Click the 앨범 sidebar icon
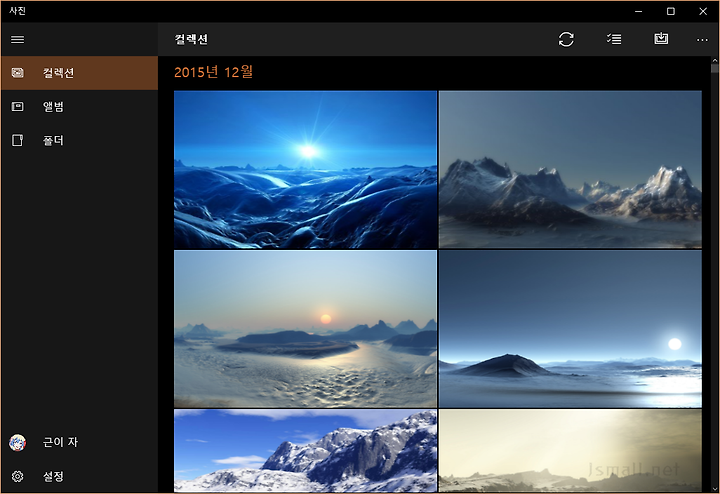 tap(17, 107)
